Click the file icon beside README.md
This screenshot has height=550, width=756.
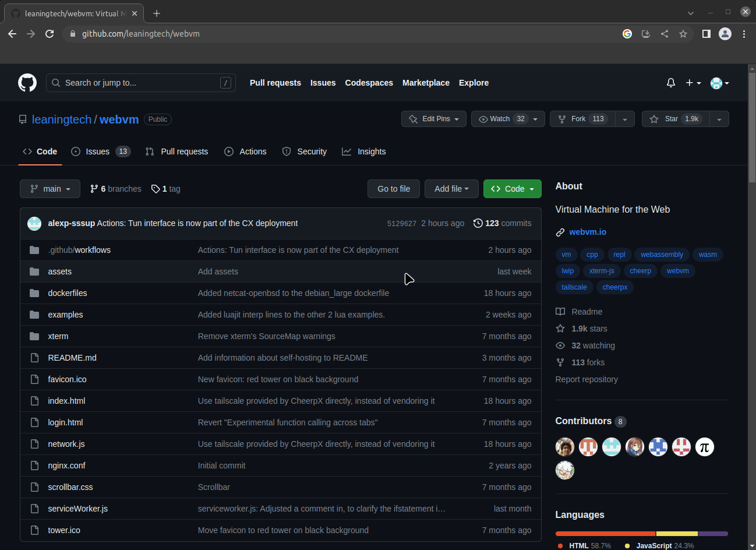pos(34,358)
